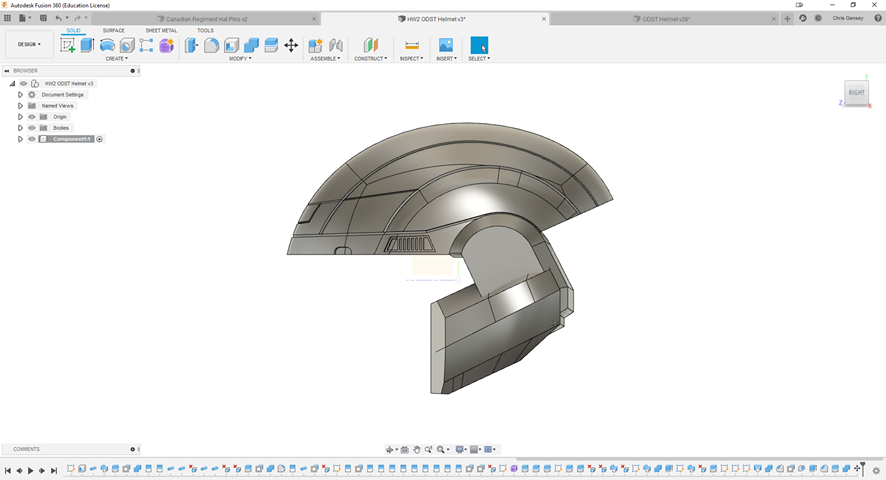Open timeline settings gear
Viewport: 886px width, 480px height.
pyautogui.click(x=876, y=470)
